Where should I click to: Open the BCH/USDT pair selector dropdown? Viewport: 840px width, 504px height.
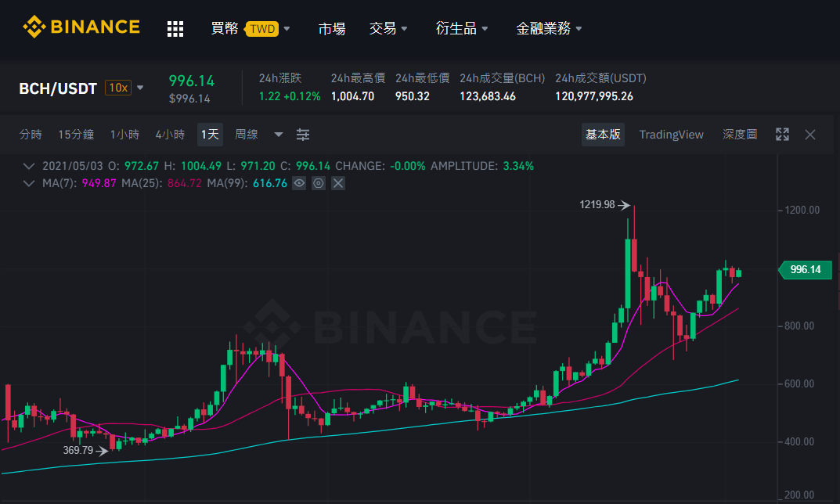140,88
